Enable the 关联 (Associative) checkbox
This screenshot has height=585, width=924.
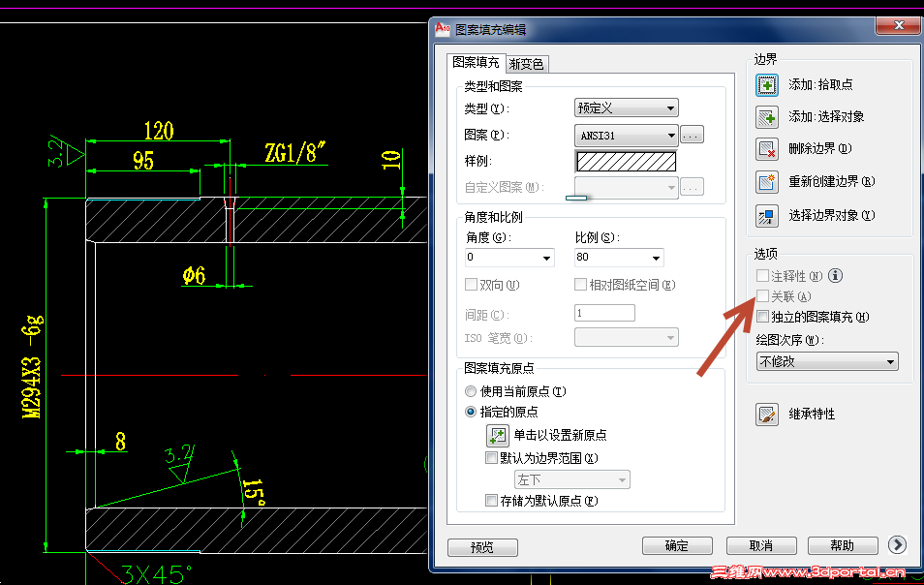761,296
